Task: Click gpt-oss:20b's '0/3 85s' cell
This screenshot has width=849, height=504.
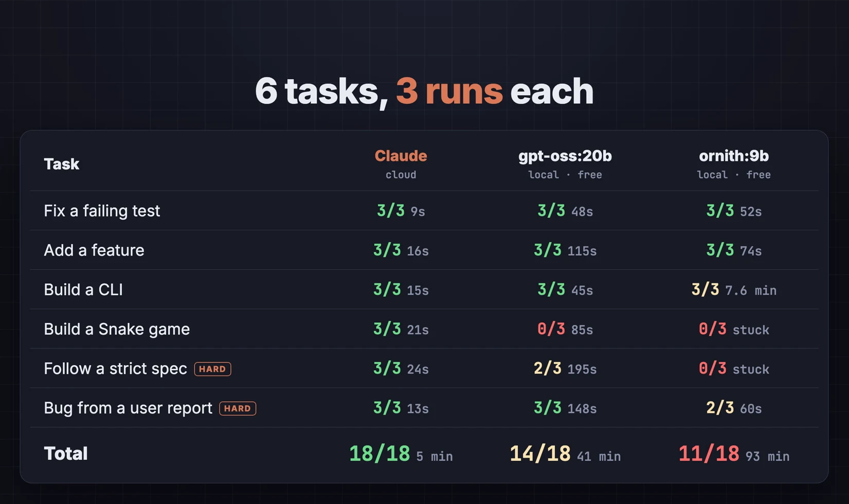Action: point(565,329)
